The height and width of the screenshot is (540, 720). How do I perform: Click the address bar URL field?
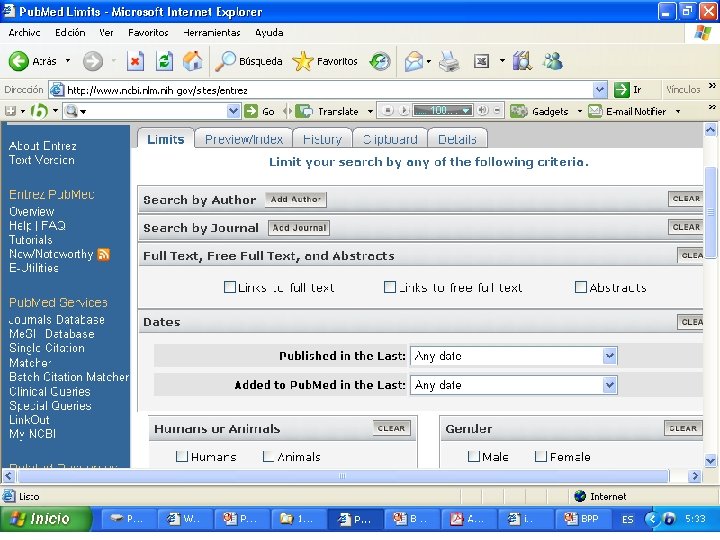tap(328, 90)
